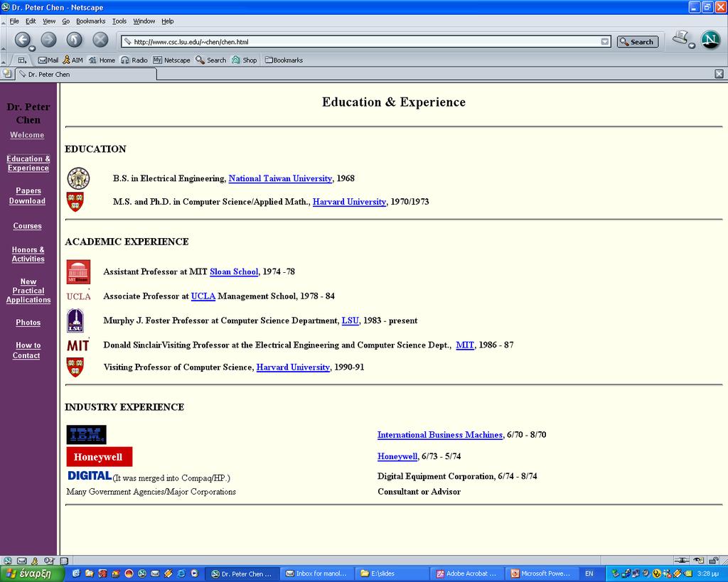Click the Back navigation arrow
728x582 pixels.
tap(22, 40)
